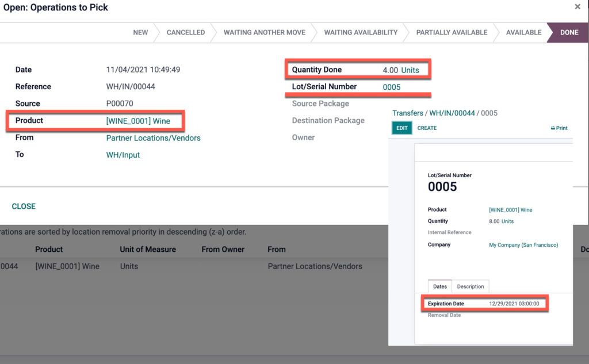Open [WINE_0001] Wine link in lot form
This screenshot has width=589, height=364.
pyautogui.click(x=511, y=210)
